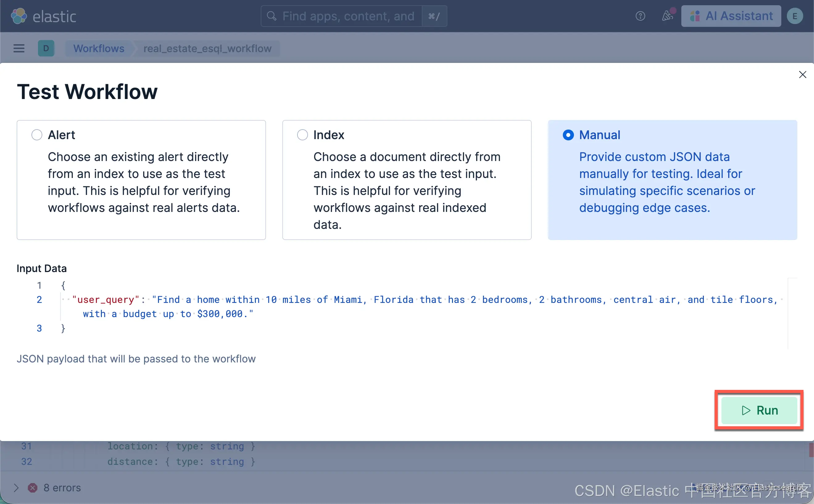The width and height of the screenshot is (814, 504).
Task: Run the test workflow
Action: click(x=759, y=410)
